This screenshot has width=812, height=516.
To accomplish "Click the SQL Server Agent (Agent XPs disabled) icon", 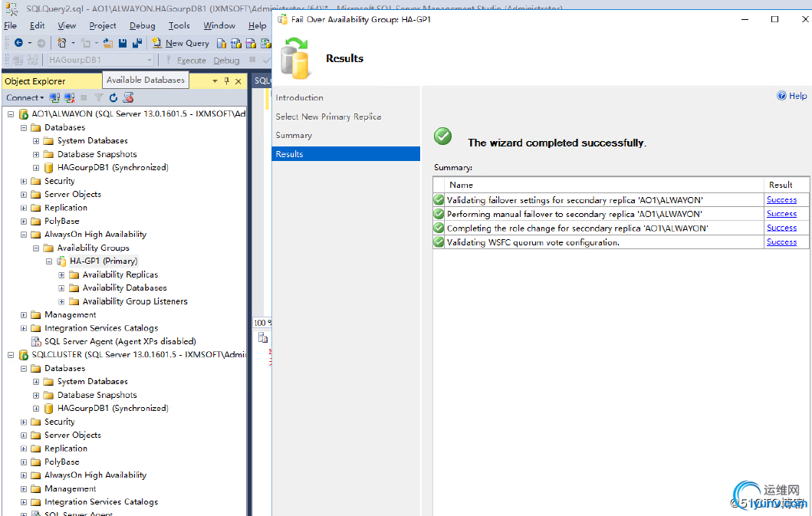I will click(36, 341).
